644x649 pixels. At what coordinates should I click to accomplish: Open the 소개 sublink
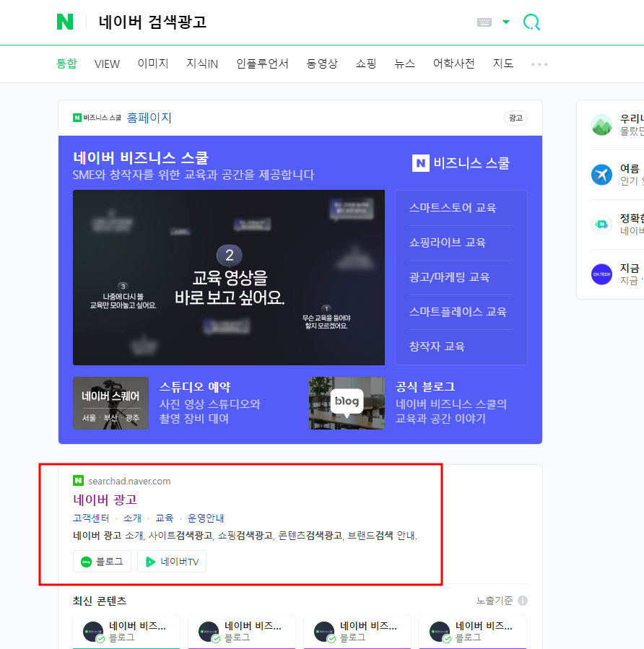click(132, 518)
